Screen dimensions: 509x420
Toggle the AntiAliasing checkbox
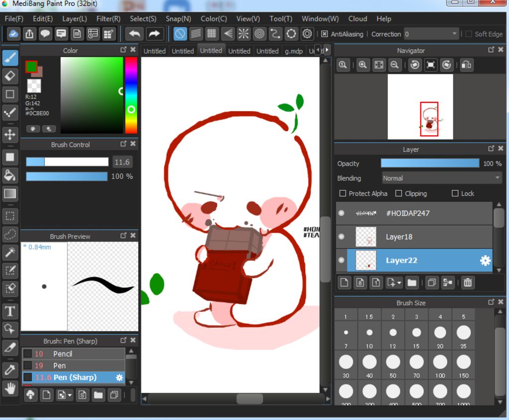[x=324, y=34]
